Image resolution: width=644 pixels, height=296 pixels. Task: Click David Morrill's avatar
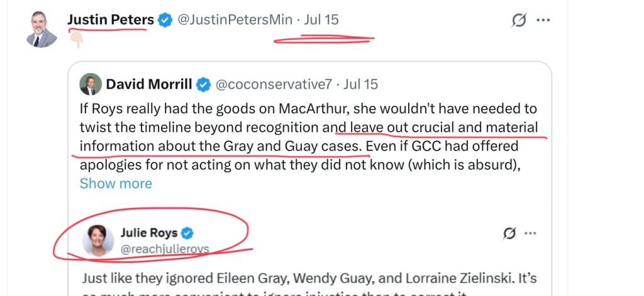(x=90, y=84)
